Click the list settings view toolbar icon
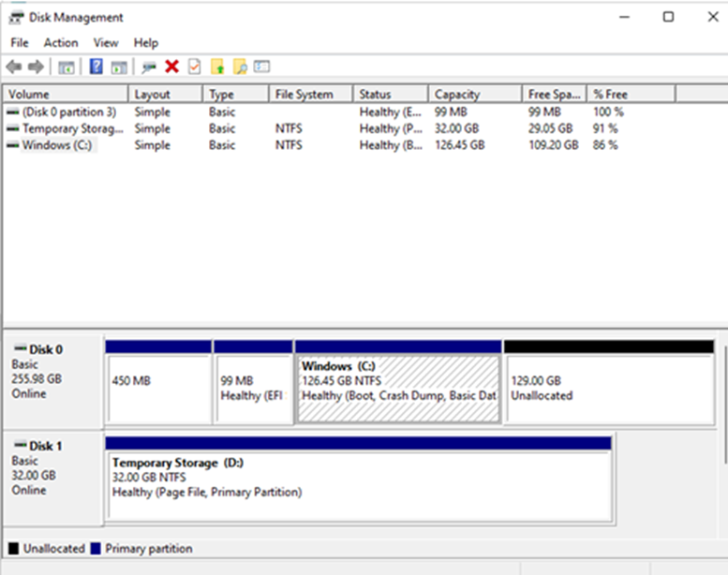Screen dimensions: 728x575 click(261, 66)
